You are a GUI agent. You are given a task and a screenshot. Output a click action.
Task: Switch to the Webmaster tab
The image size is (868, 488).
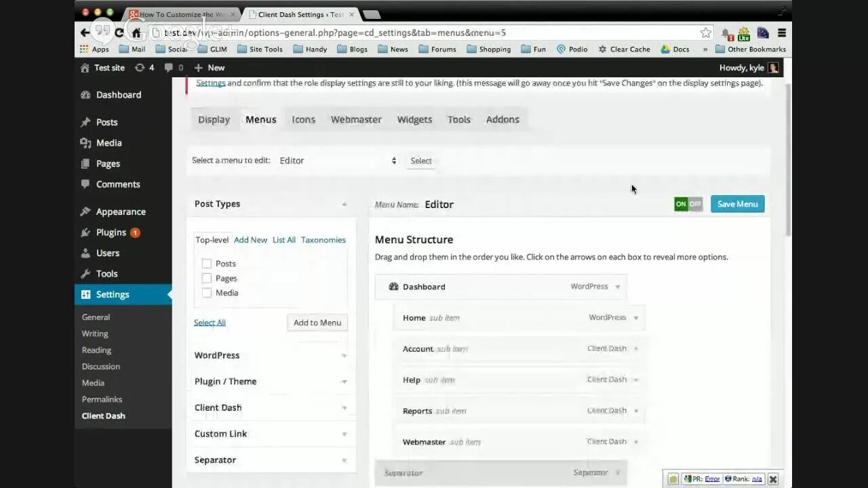coord(356,119)
